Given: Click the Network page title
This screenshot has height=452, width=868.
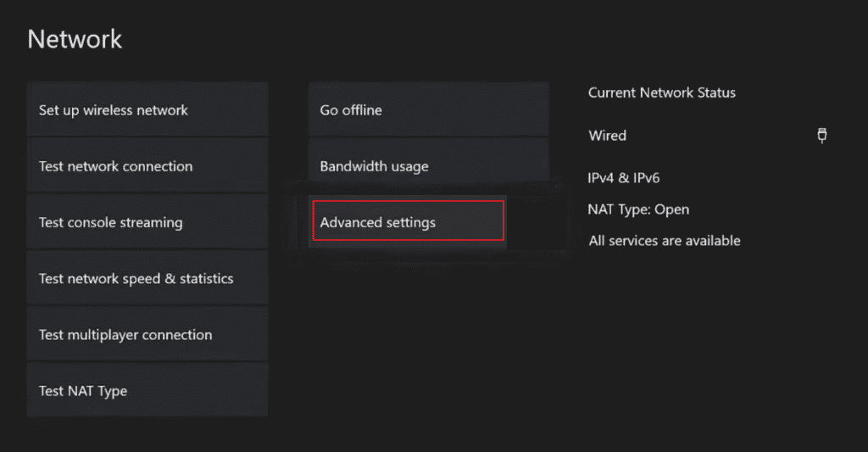Looking at the screenshot, I should pos(75,39).
